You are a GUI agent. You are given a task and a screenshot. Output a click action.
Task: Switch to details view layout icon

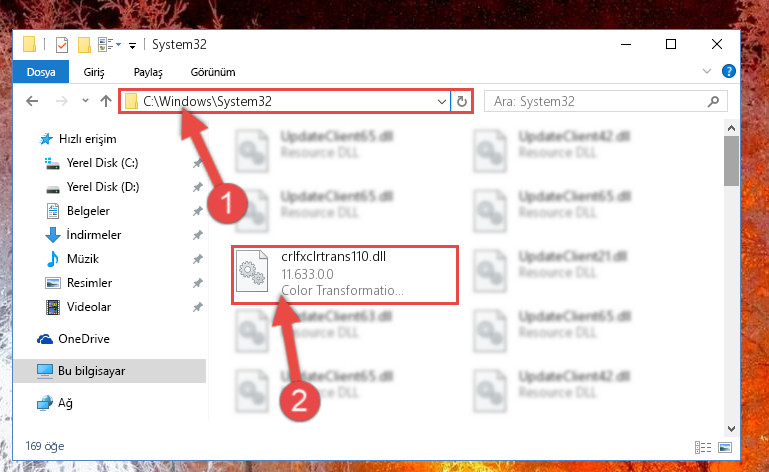coord(702,447)
